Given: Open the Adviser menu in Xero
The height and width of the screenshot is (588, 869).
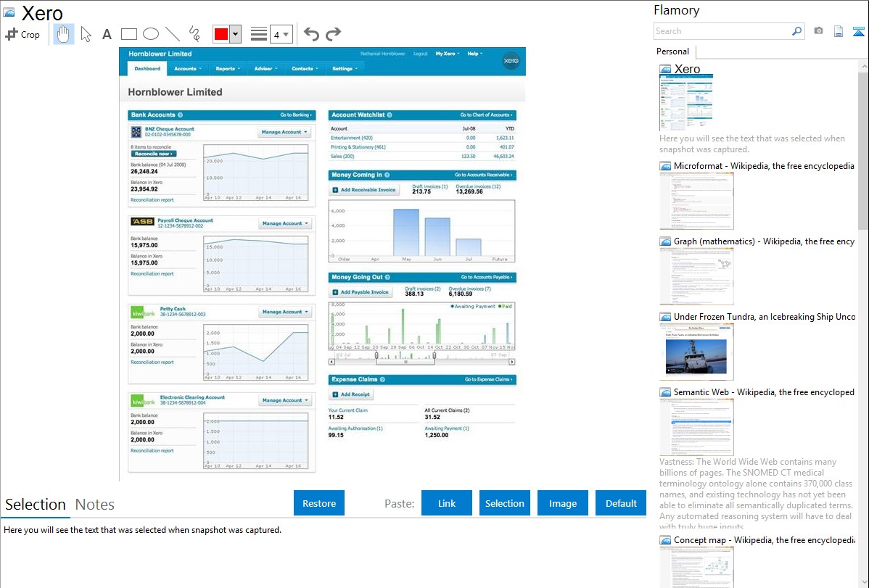Looking at the screenshot, I should 266,69.
